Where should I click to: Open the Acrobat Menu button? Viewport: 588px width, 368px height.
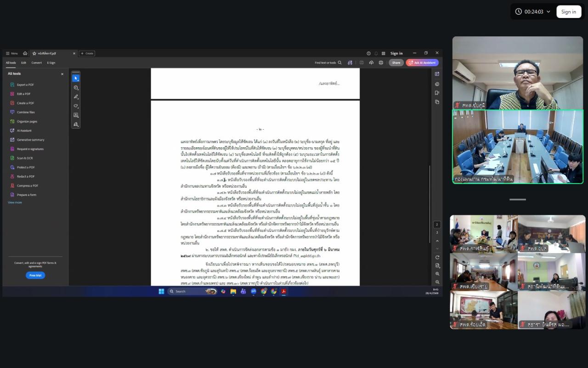tap(11, 53)
